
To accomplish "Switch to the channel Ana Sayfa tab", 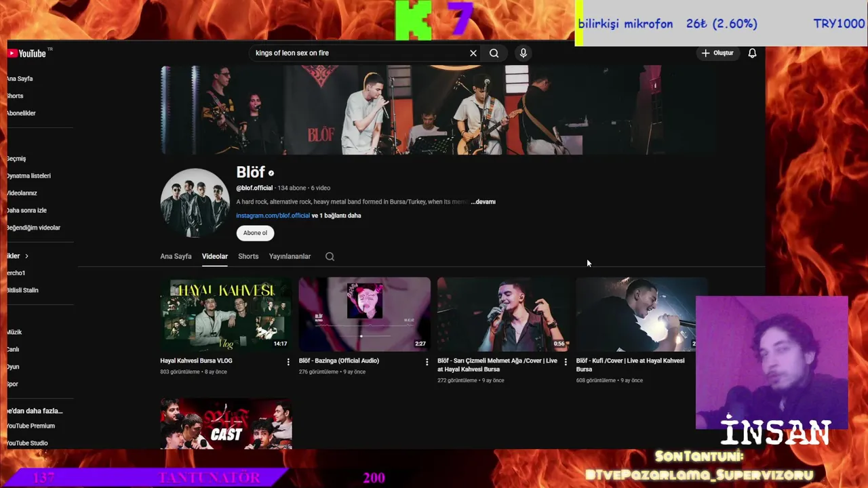I will (x=176, y=256).
